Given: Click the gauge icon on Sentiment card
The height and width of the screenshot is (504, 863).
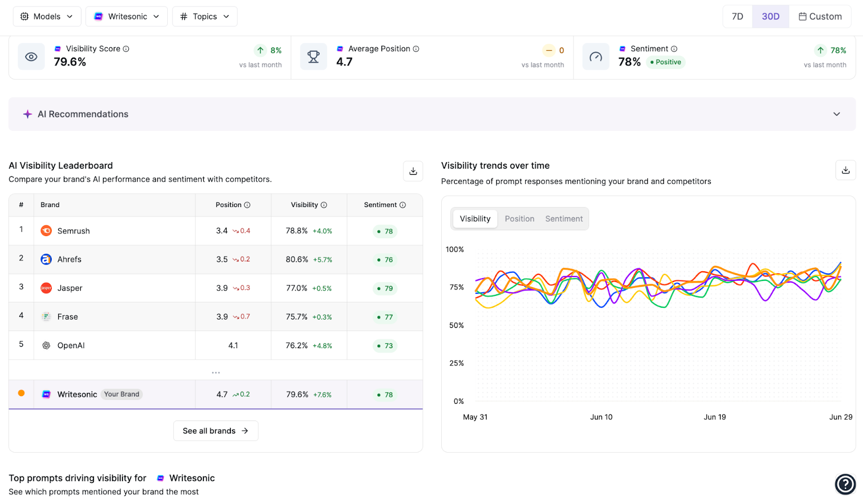Looking at the screenshot, I should pos(596,57).
